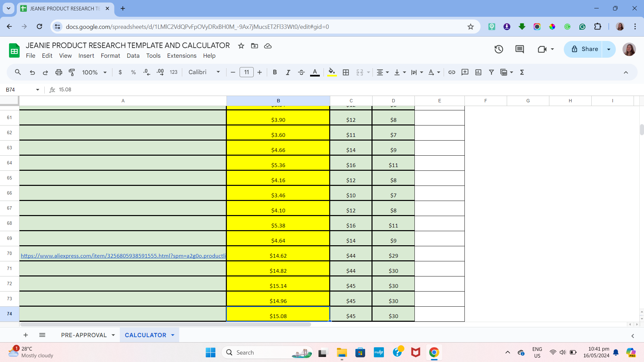Select column C header

pyautogui.click(x=351, y=101)
